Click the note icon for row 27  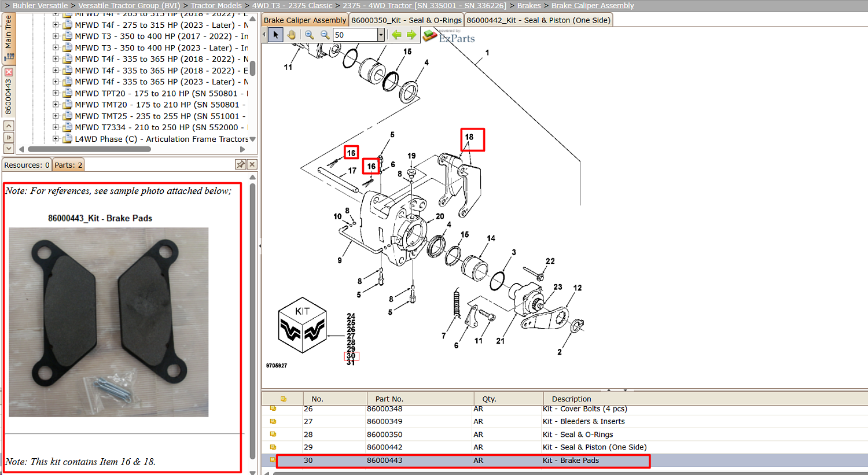[x=273, y=421]
